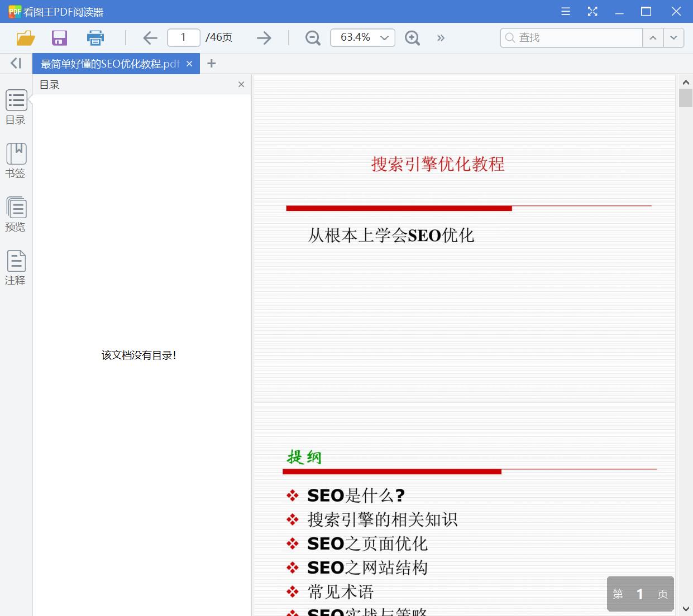Open the 注释 annotations panel
The width and height of the screenshot is (693, 616).
click(x=16, y=268)
